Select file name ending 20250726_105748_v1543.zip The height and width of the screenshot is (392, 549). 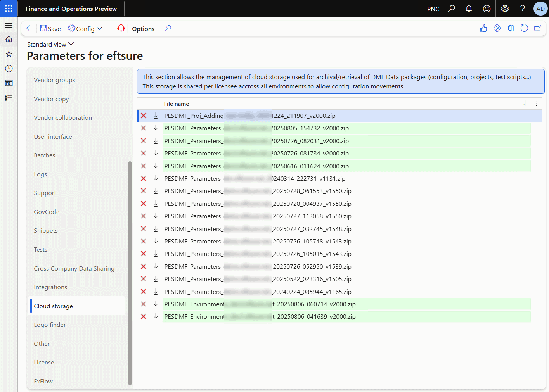[x=258, y=241]
